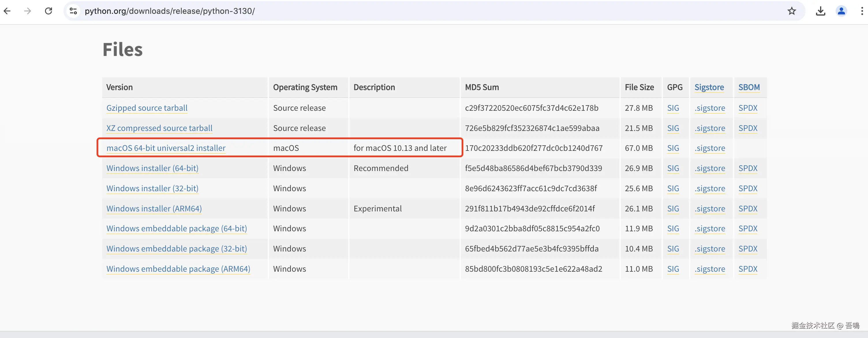Open the user profile icon
This screenshot has height=338, width=868.
pyautogui.click(x=841, y=11)
